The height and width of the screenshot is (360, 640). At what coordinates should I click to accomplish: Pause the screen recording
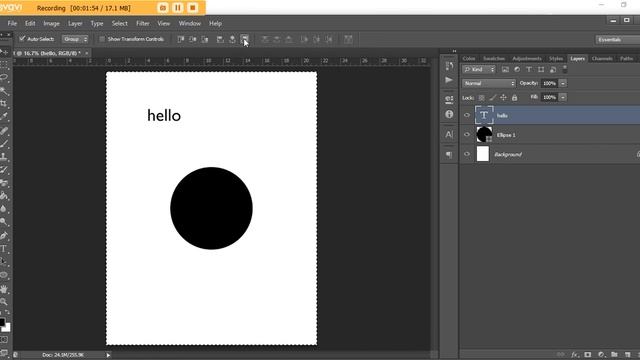[178, 8]
